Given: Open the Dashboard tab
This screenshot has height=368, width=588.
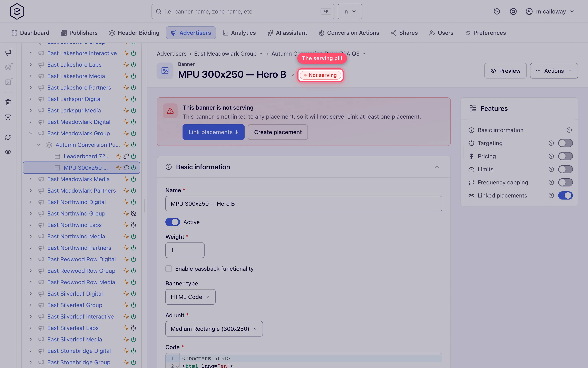Looking at the screenshot, I should [30, 33].
